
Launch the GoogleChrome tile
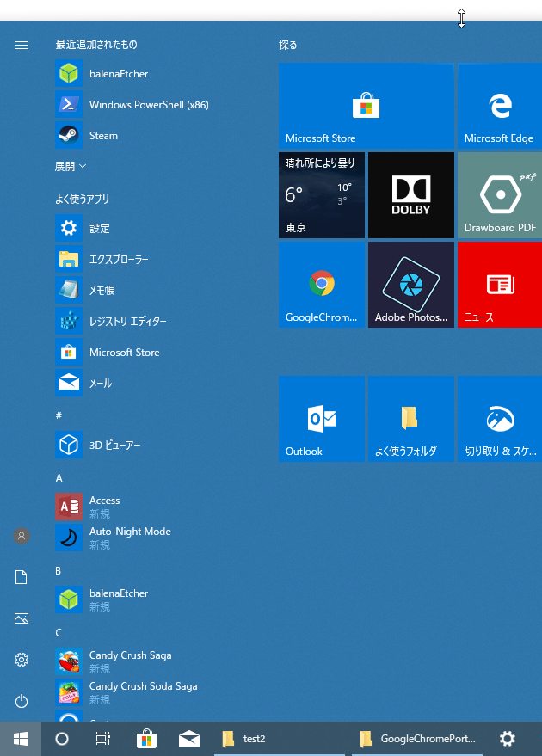click(322, 285)
